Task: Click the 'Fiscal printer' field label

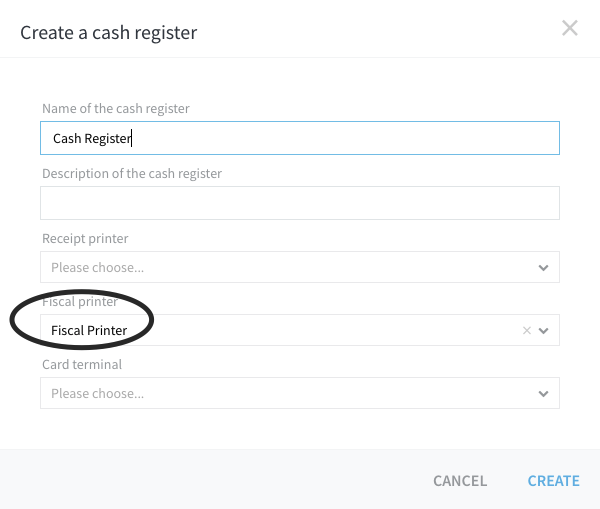Action: tap(80, 302)
